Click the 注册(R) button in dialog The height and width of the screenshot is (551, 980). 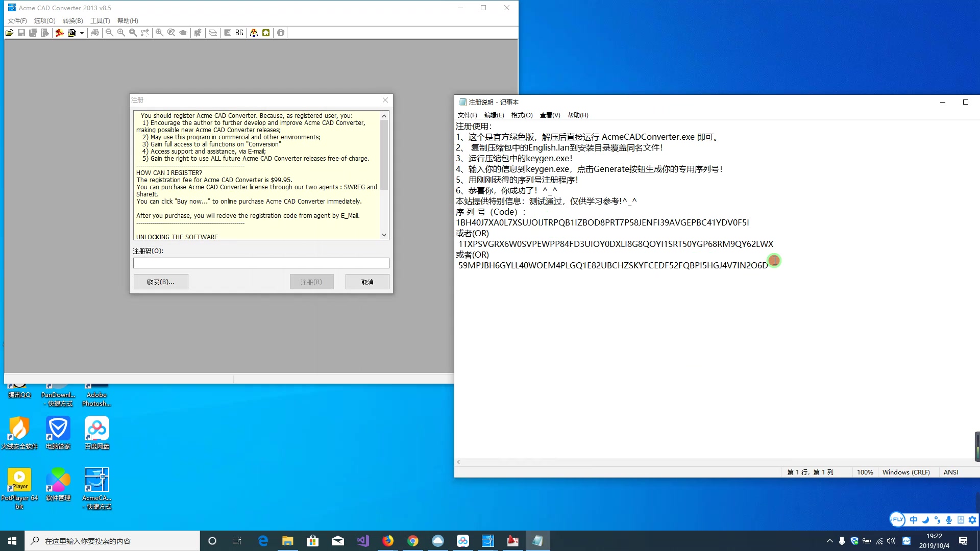pos(311,281)
